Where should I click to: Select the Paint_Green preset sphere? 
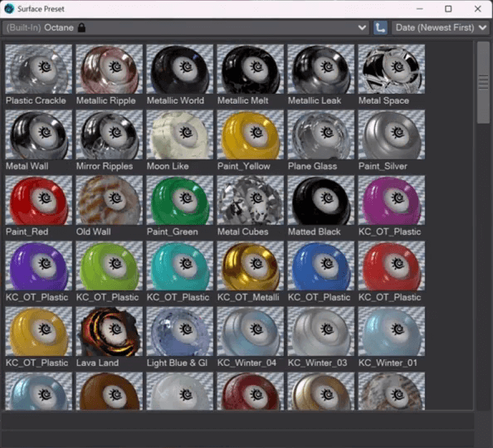pos(179,200)
